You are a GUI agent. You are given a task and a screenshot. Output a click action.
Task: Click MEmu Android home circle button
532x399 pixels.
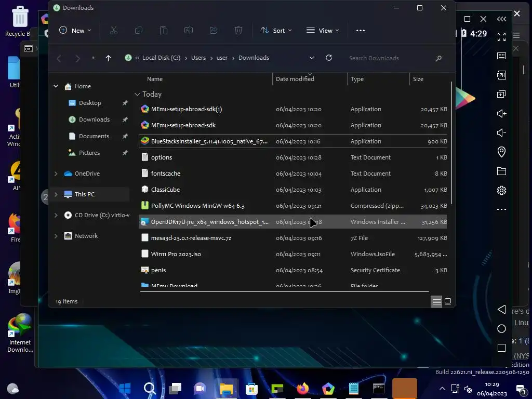tap(501, 328)
